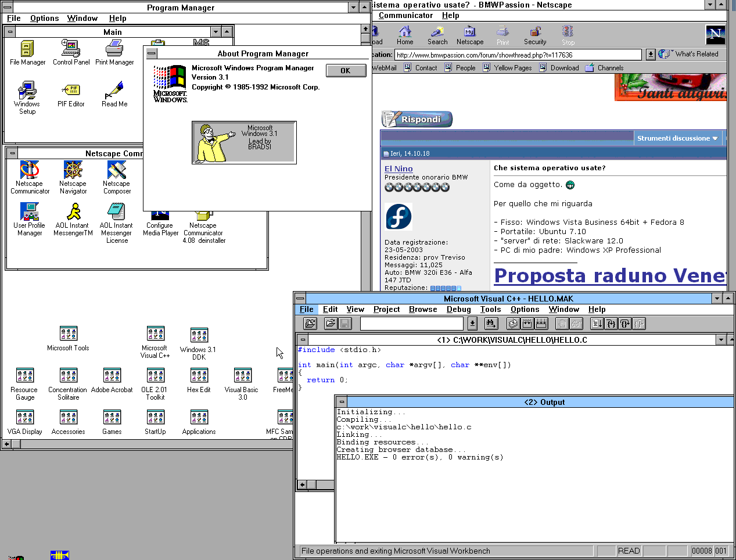The height and width of the screenshot is (560, 736).
Task: Open the Visual Basic 3.0 group icon
Action: [x=242, y=376]
